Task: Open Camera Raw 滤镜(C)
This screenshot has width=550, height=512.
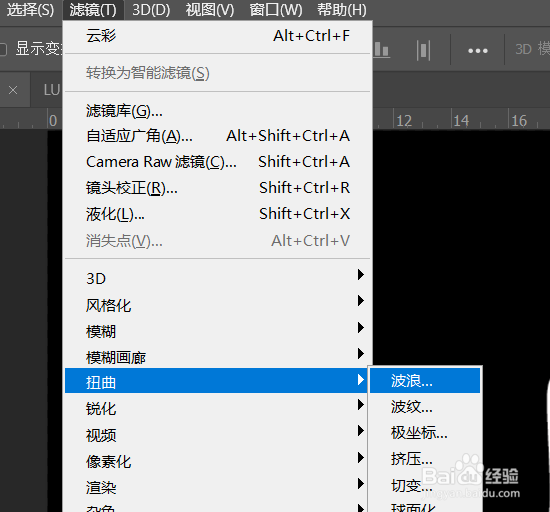Action: point(217,162)
